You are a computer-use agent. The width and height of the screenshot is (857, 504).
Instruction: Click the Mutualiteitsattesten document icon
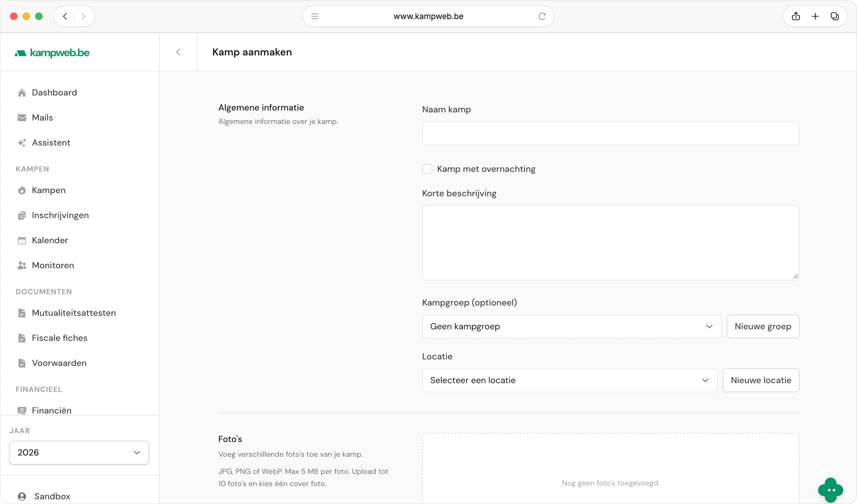pyautogui.click(x=22, y=313)
